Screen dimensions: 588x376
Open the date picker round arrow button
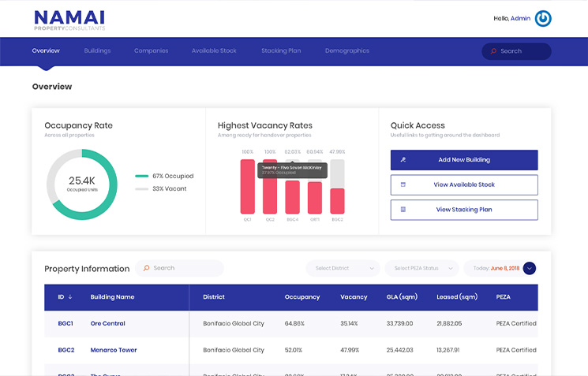pyautogui.click(x=529, y=268)
